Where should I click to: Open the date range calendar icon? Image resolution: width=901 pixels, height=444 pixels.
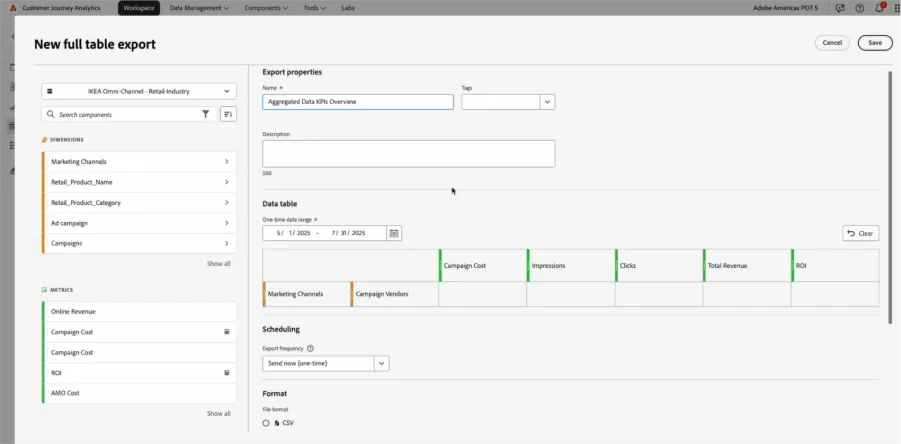[x=394, y=233]
